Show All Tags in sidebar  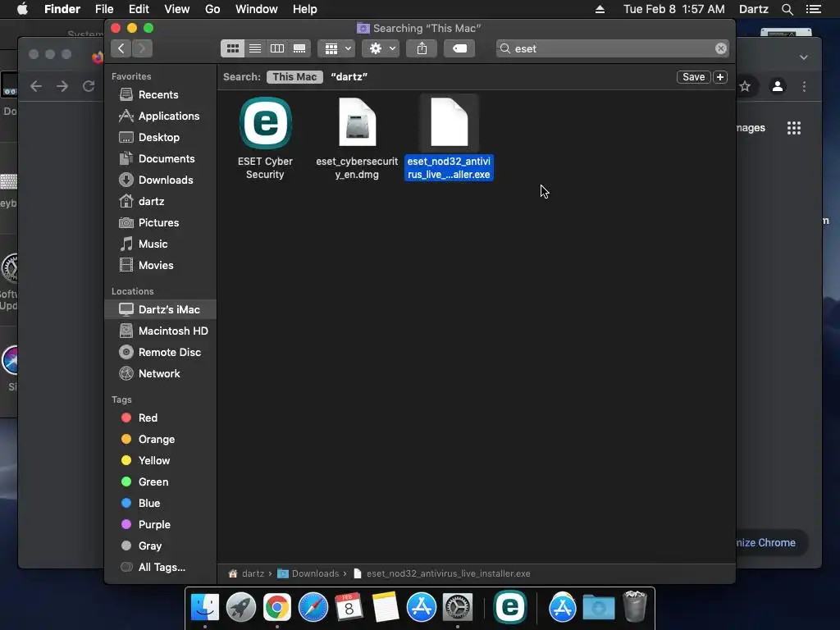click(x=160, y=568)
